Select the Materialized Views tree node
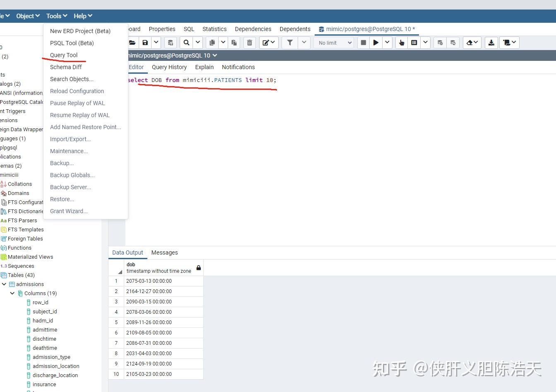 pos(30,257)
